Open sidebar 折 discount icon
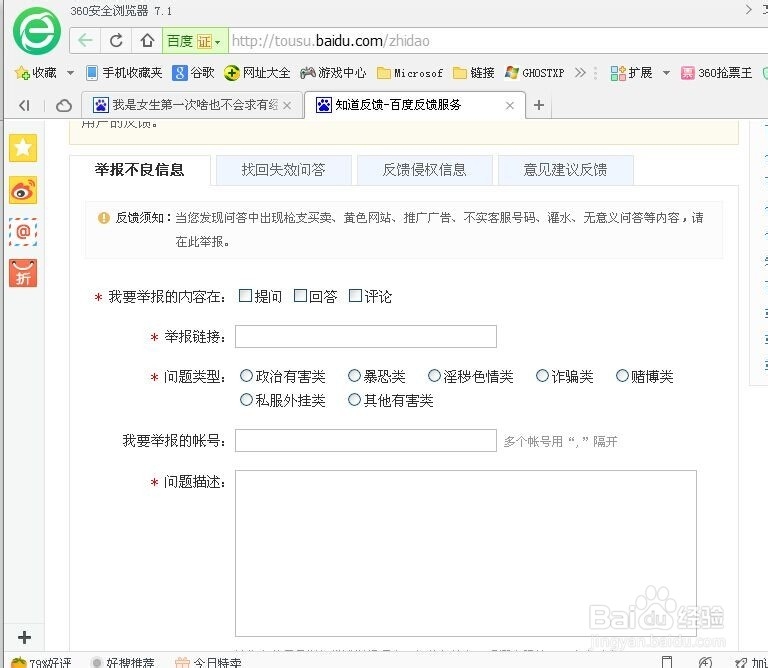This screenshot has width=768, height=668. (x=23, y=273)
